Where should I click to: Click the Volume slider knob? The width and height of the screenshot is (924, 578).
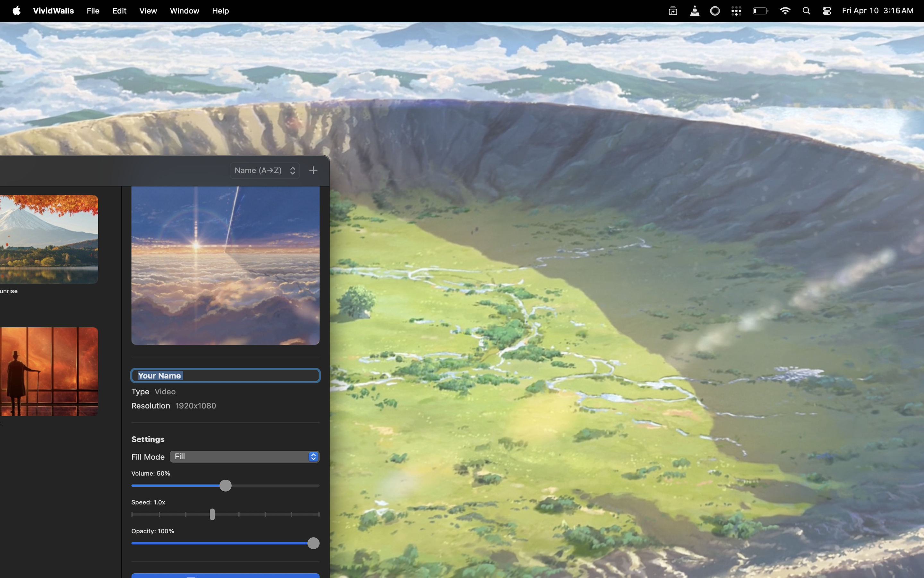[x=226, y=486]
